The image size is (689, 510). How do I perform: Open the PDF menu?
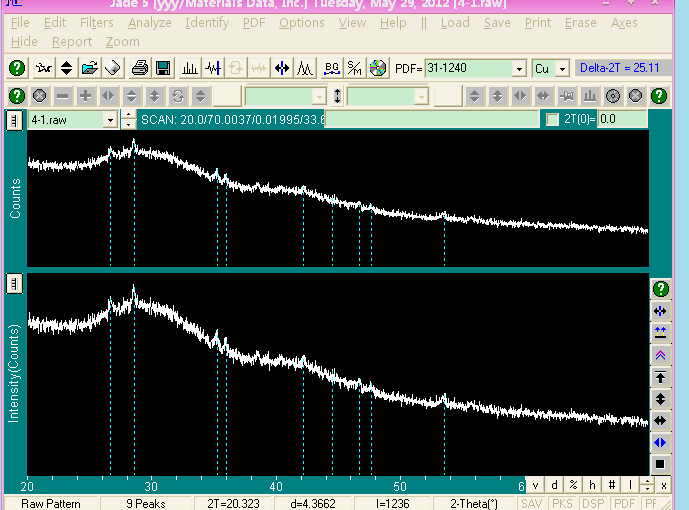pyautogui.click(x=254, y=23)
